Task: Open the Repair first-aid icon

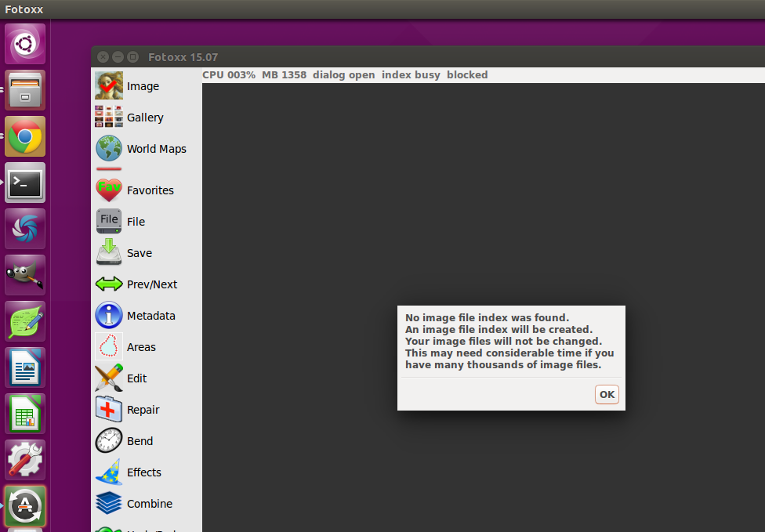Action: point(108,409)
